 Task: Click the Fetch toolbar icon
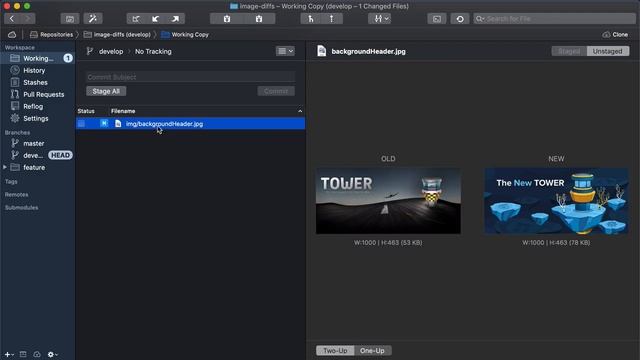136,19
